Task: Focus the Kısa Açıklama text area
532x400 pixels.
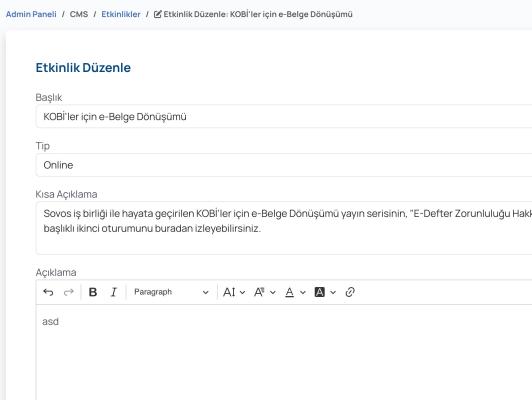Action: tap(284, 228)
